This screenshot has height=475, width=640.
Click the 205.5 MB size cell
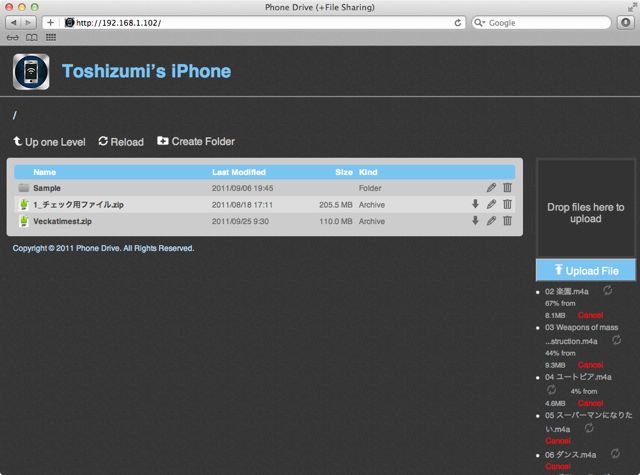[336, 205]
